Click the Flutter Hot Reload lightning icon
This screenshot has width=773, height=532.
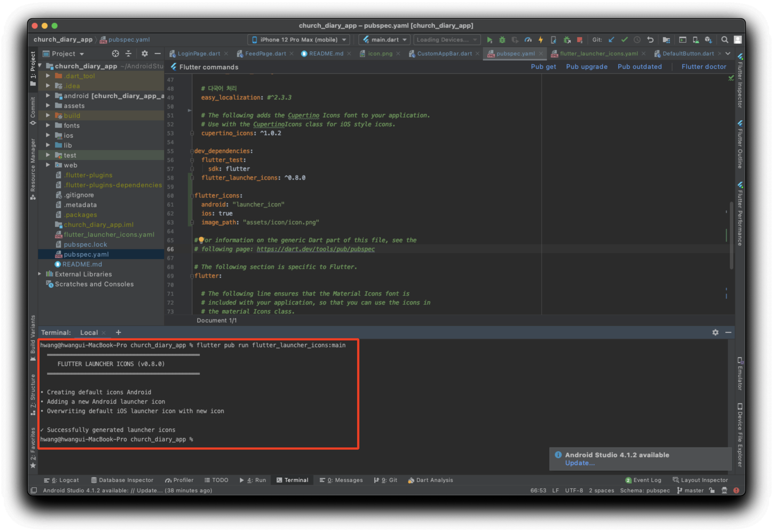[541, 40]
